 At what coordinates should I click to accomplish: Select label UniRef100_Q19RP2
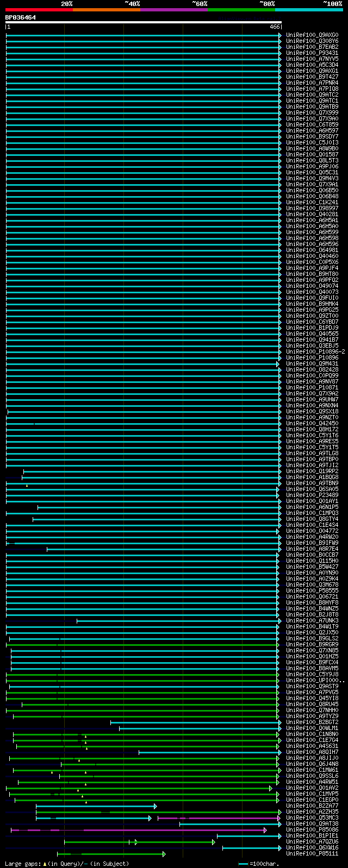pos(312,471)
